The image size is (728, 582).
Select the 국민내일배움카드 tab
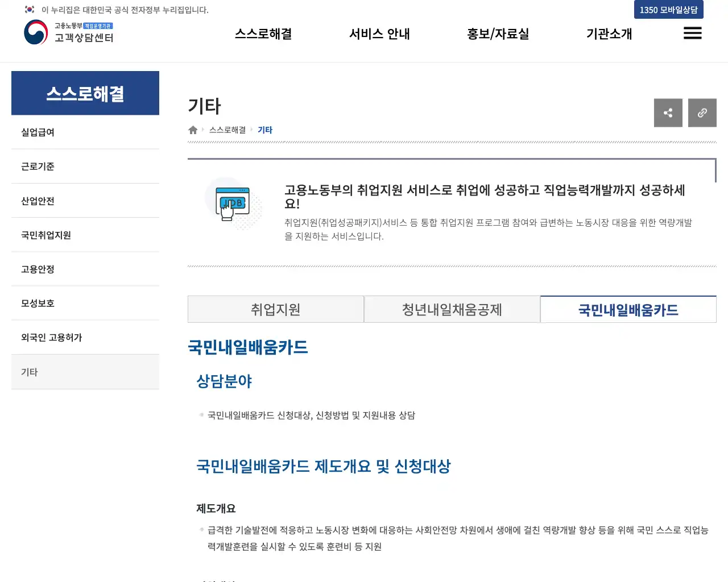[628, 309]
